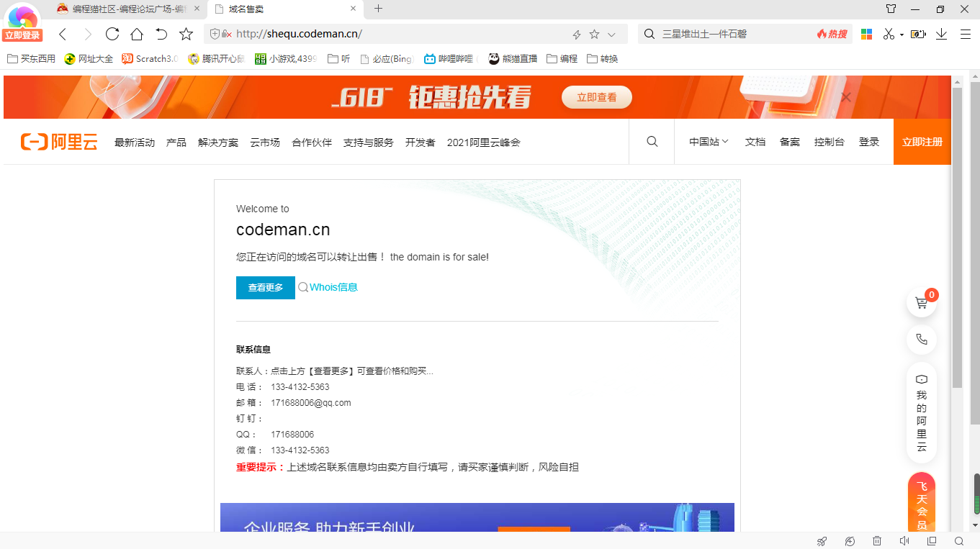This screenshot has width=980, height=549.
Task: Open the browser hamburger menu
Action: [966, 34]
